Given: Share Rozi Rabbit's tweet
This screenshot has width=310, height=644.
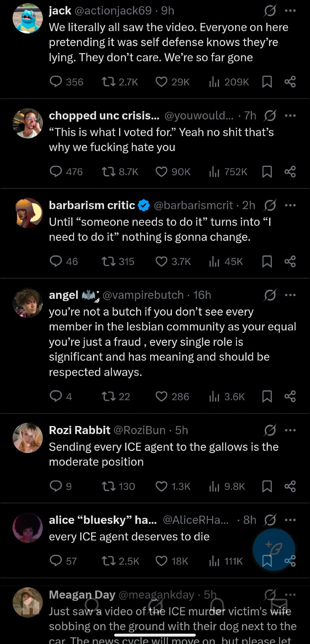Looking at the screenshot, I should point(290,486).
